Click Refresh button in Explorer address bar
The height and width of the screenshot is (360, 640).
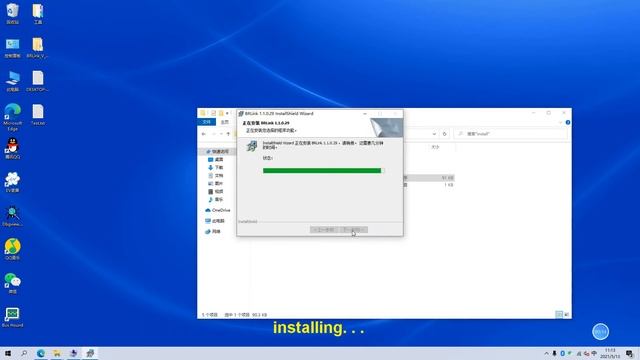pos(444,134)
